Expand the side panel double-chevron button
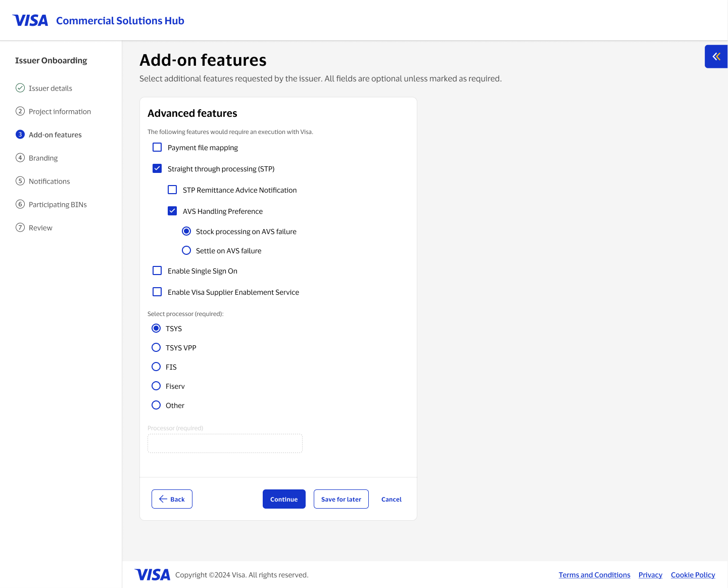 tap(716, 57)
